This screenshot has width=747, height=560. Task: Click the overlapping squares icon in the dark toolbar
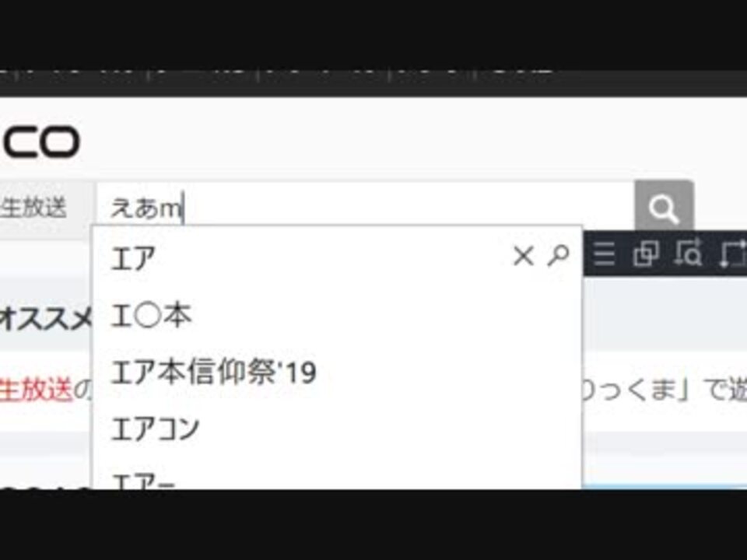pyautogui.click(x=646, y=253)
